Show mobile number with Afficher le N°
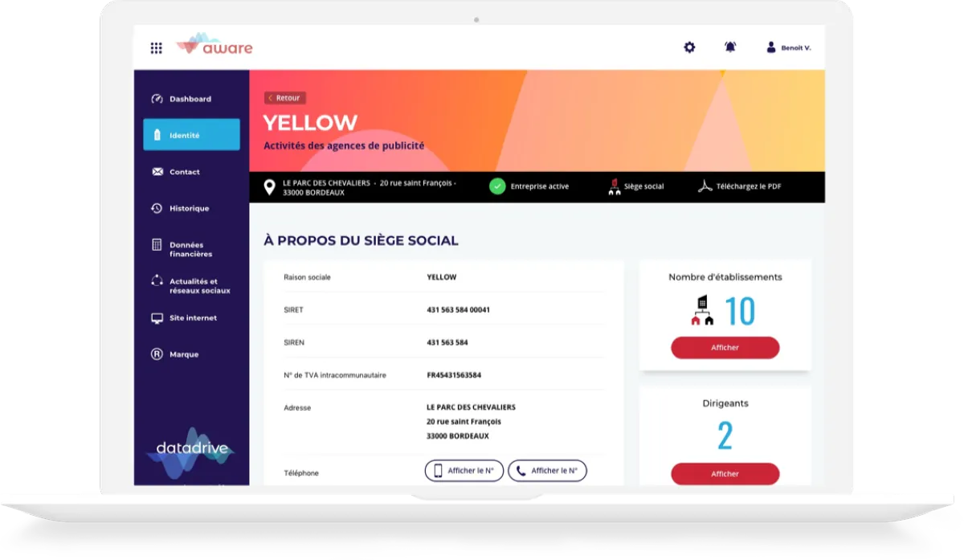Screen dimensions: 964x560 tap(464, 471)
